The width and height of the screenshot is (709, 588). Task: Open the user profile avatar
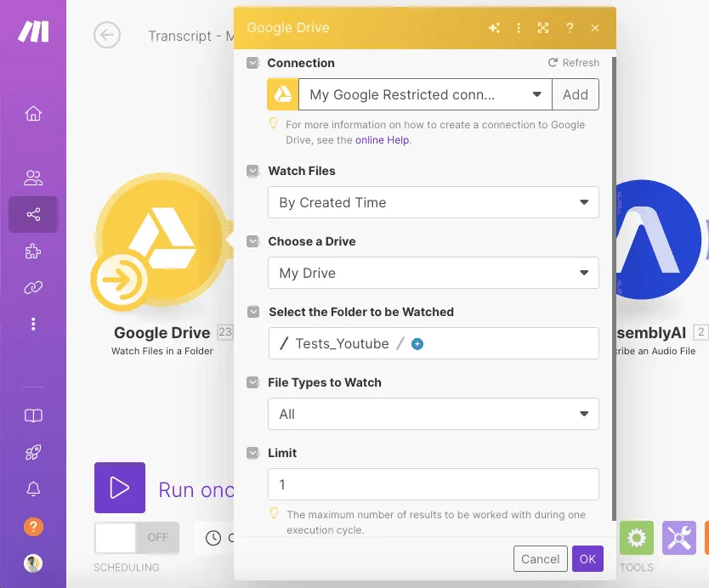(x=33, y=563)
